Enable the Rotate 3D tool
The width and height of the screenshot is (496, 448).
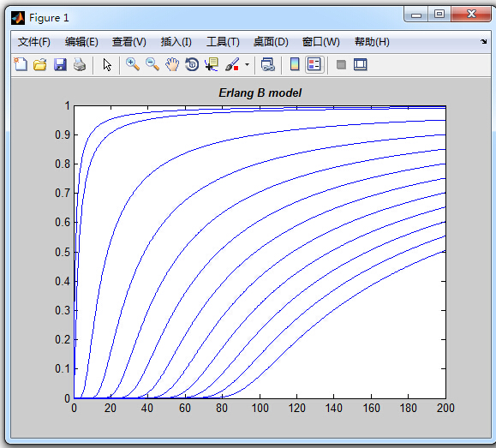pyautogui.click(x=192, y=64)
